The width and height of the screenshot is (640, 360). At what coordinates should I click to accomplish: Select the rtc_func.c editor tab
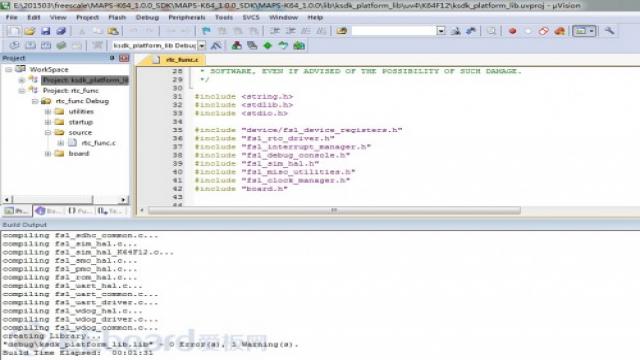[x=177, y=60]
